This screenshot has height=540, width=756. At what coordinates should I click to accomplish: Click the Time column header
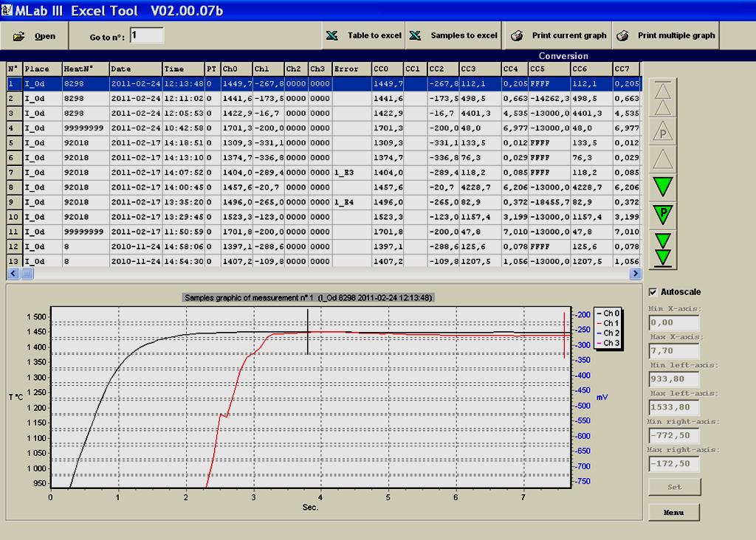click(x=184, y=69)
